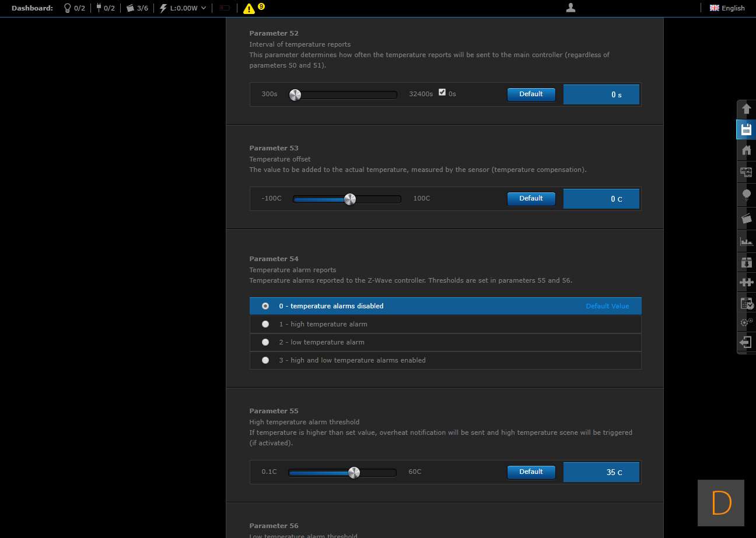Select '1 - high temperature alarm' option
Viewport: 756px width, 538px height.
tap(265, 324)
